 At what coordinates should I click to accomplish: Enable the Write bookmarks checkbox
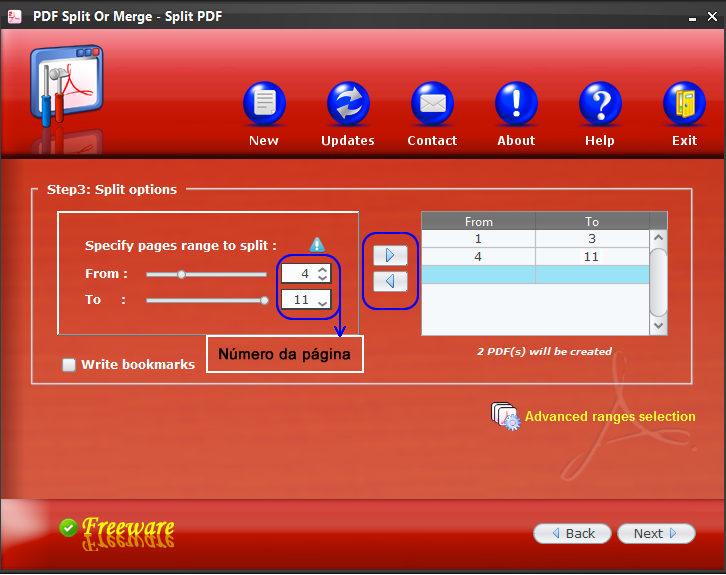pos(69,365)
